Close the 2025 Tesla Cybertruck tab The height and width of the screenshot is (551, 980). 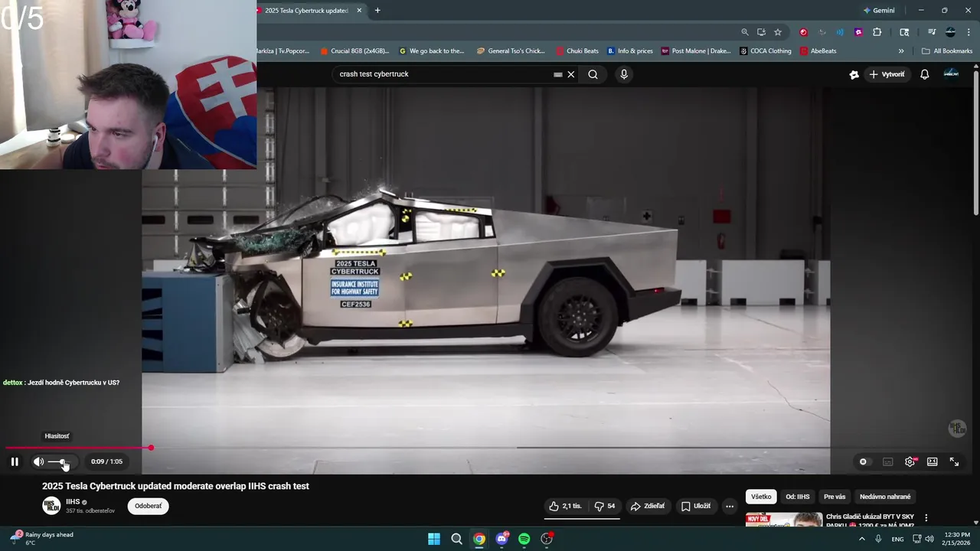[359, 11]
